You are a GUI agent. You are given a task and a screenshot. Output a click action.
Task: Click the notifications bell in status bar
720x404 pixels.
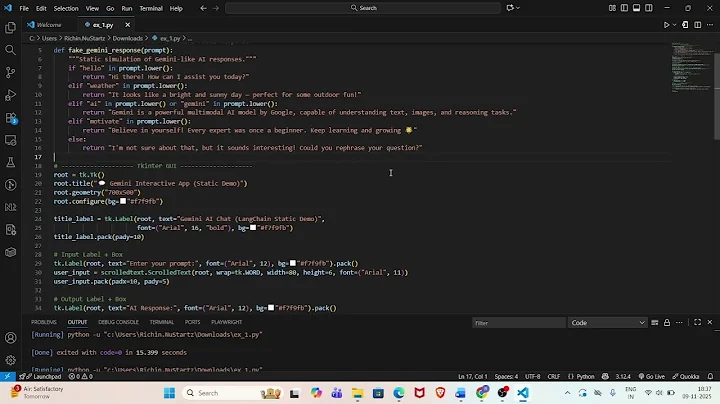(710, 376)
